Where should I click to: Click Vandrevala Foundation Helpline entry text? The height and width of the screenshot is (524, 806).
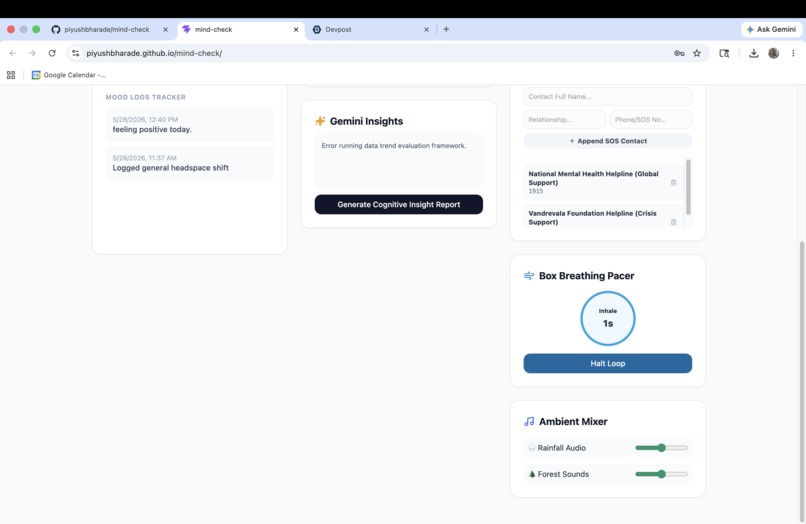(592, 218)
